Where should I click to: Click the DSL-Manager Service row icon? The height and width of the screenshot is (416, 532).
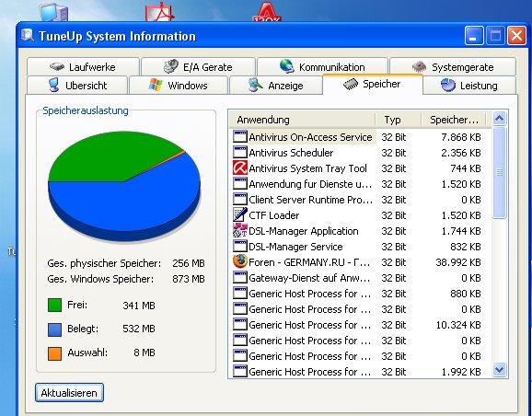click(240, 246)
